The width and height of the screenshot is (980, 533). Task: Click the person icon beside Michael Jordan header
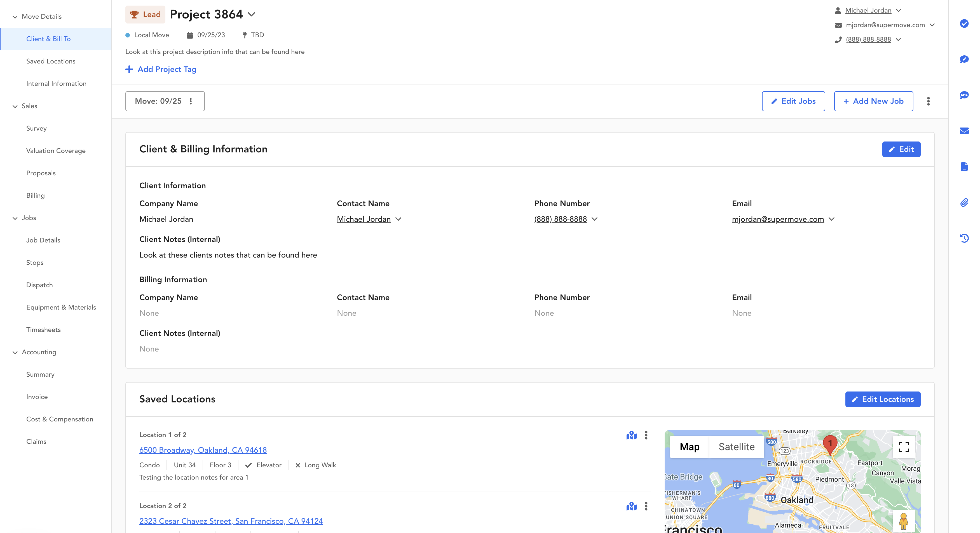[x=838, y=11]
